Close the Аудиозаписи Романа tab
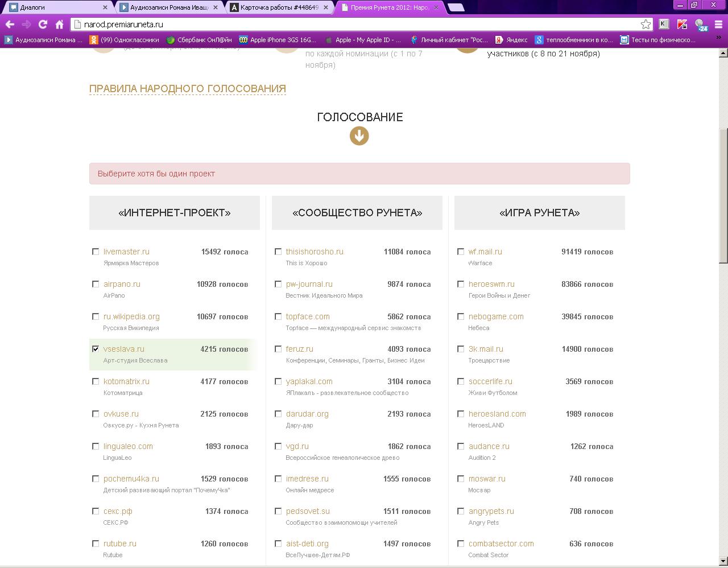Image resolution: width=728 pixels, height=568 pixels. tap(216, 7)
